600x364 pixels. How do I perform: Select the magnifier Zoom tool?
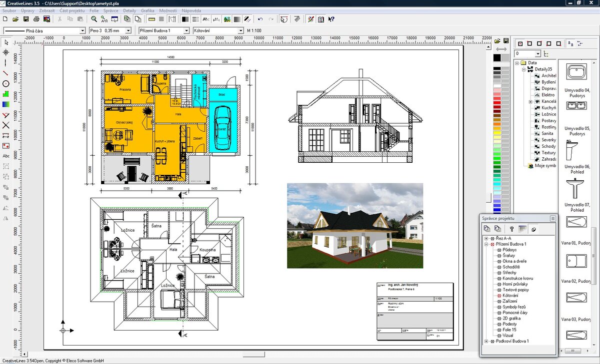(93, 19)
